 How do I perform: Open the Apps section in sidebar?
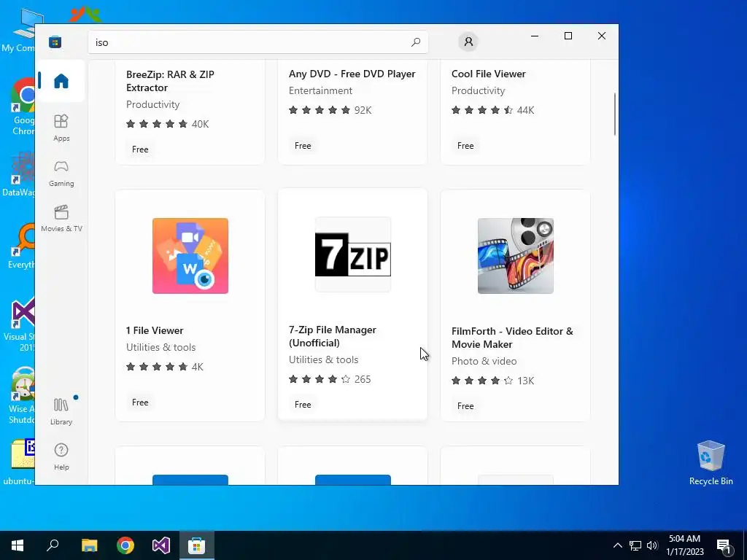(x=61, y=128)
